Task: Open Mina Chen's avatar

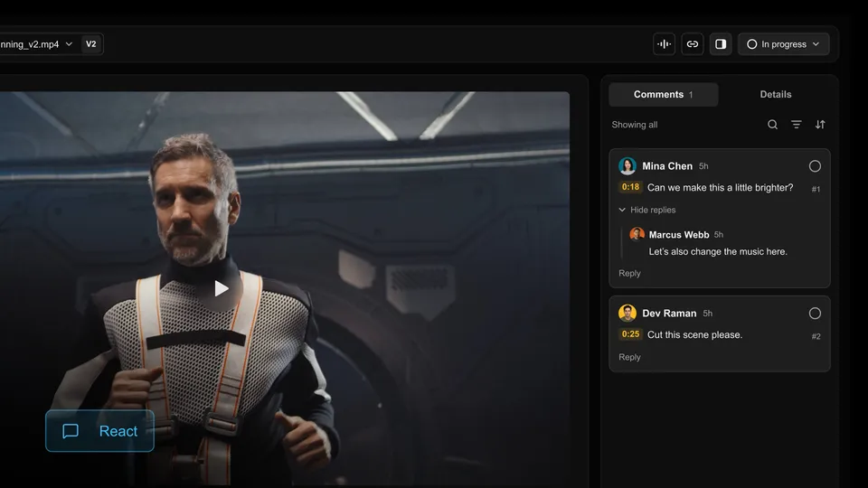Action: (627, 166)
